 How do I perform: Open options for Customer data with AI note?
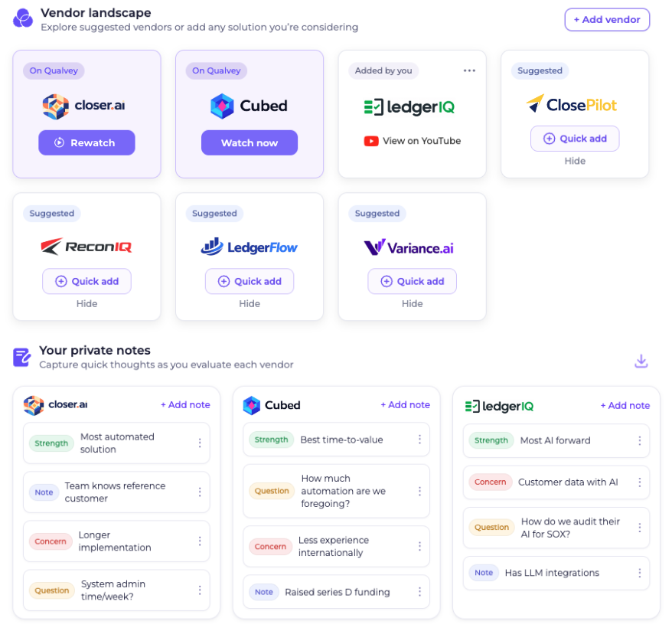click(639, 482)
